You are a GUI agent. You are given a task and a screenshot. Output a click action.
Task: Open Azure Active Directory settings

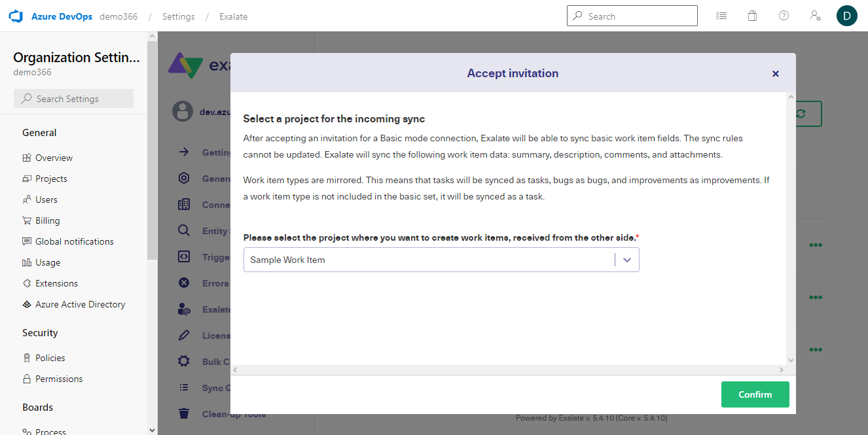(81, 304)
